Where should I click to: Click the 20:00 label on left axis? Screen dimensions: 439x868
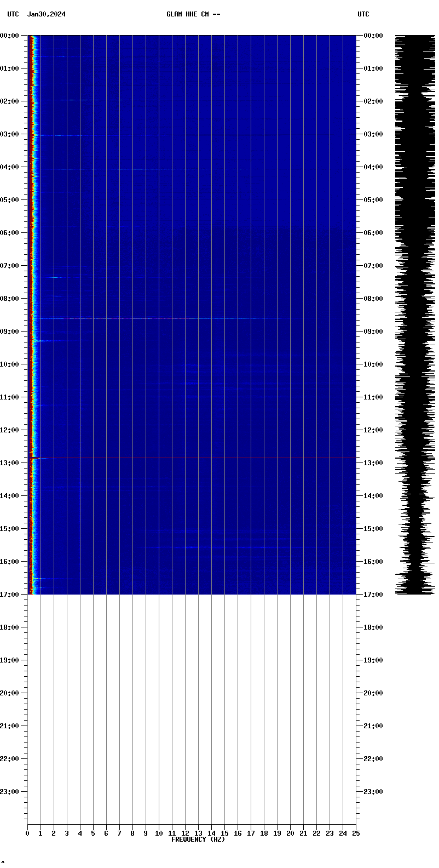(x=11, y=693)
